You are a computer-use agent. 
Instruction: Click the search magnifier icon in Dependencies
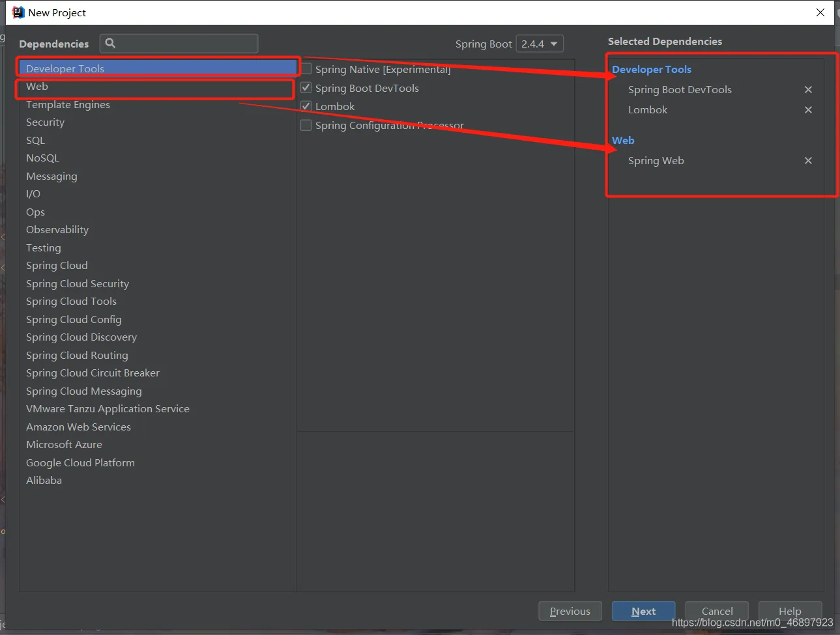111,43
